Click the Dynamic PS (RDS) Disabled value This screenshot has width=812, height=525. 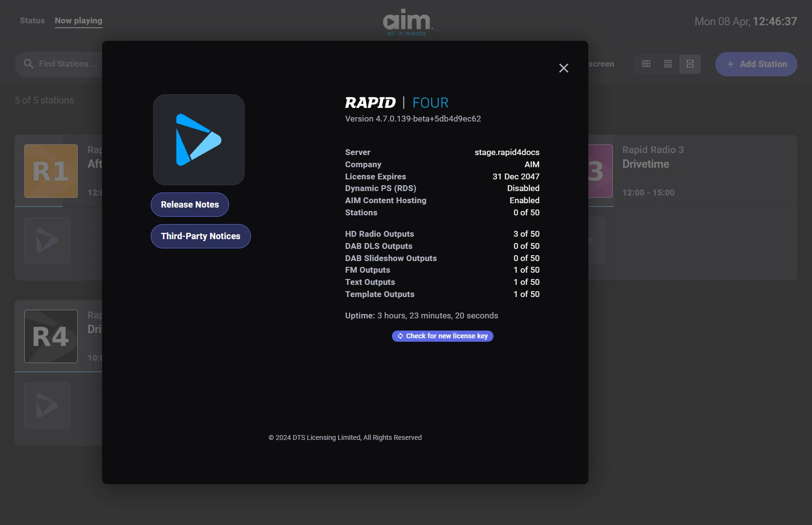pyautogui.click(x=523, y=188)
